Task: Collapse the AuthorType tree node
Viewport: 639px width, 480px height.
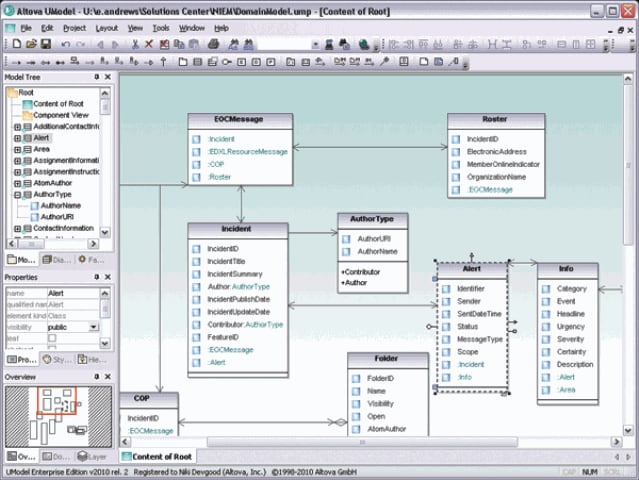Action: 18,195
